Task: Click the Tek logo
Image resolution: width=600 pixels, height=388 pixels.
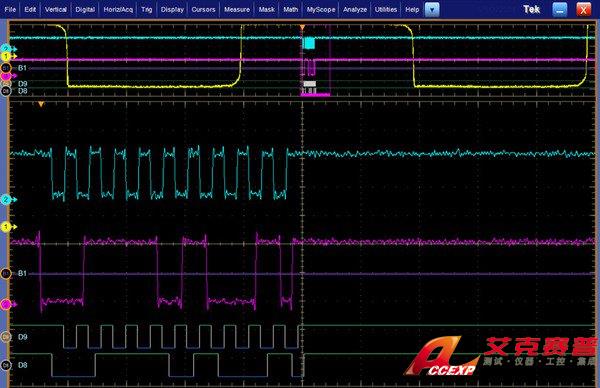Action: click(x=532, y=10)
